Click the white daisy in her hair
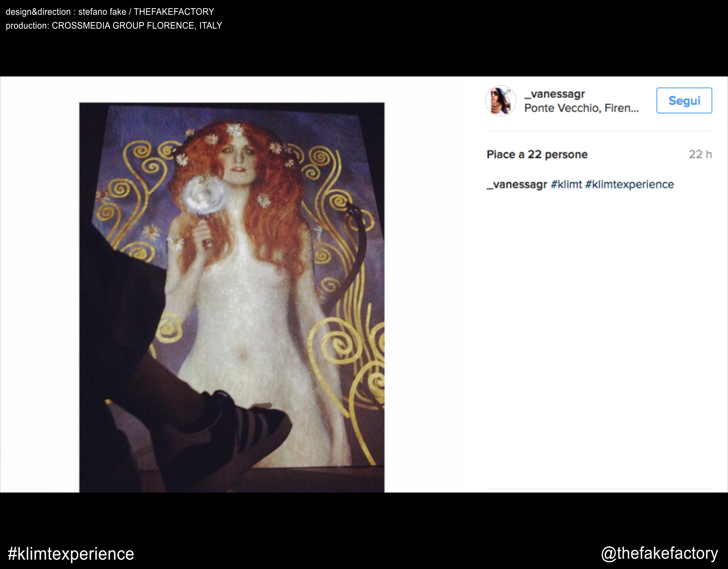Viewport: 728px width, 569px height. [264, 201]
